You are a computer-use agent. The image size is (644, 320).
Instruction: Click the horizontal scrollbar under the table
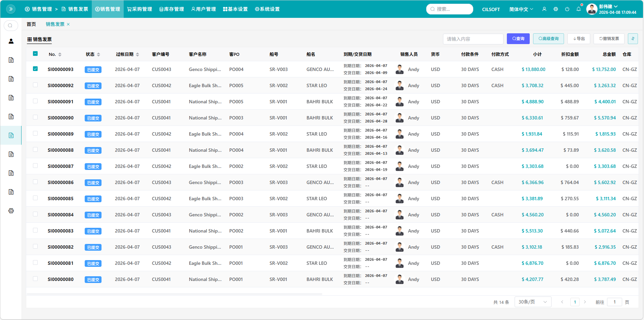click(174, 294)
